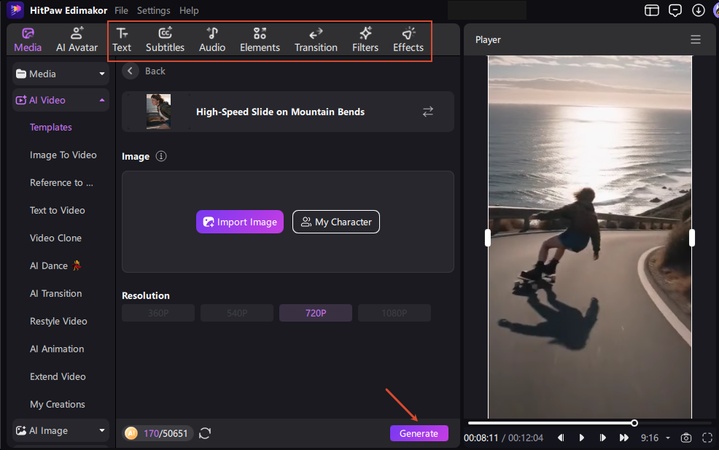Click the download icon in title bar
Screen dimensions: 719x450
(698, 10)
